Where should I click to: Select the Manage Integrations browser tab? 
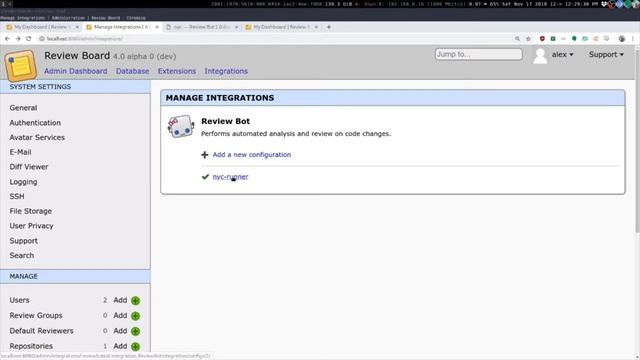[122, 27]
